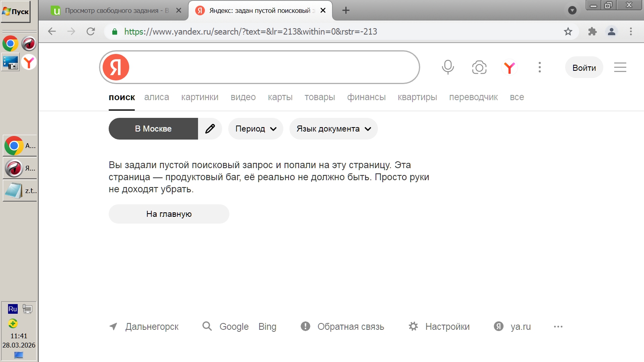The image size is (644, 362).
Task: Click the red Yandex logo in search bar
Action: pyautogui.click(x=116, y=67)
